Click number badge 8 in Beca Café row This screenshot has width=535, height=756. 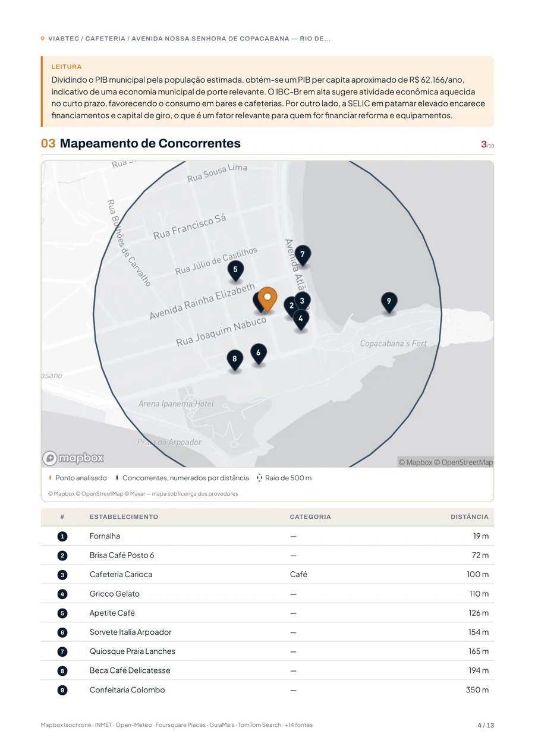62,671
